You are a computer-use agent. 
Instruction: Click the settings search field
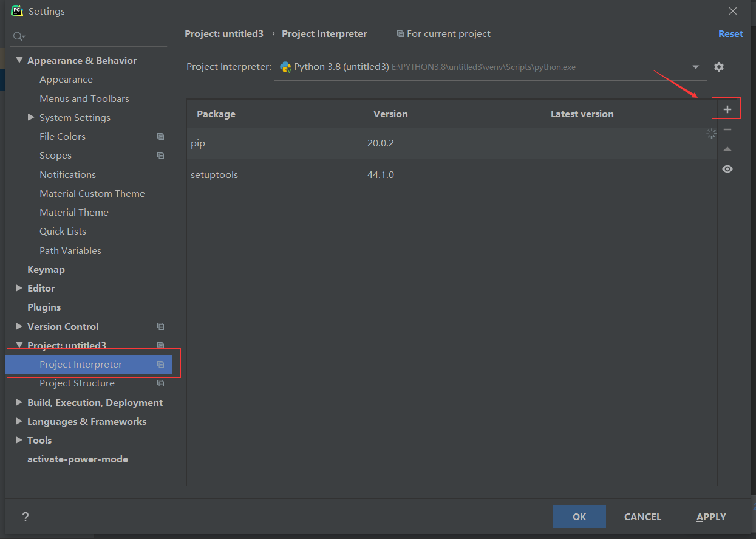click(x=89, y=36)
